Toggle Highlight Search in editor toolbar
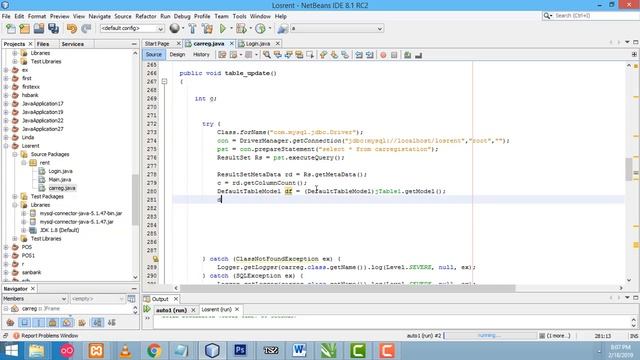640x360 pixels. pos(299,55)
